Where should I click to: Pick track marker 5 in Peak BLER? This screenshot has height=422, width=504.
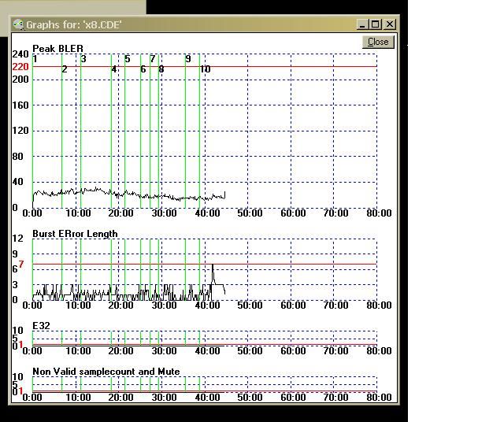tap(128, 59)
